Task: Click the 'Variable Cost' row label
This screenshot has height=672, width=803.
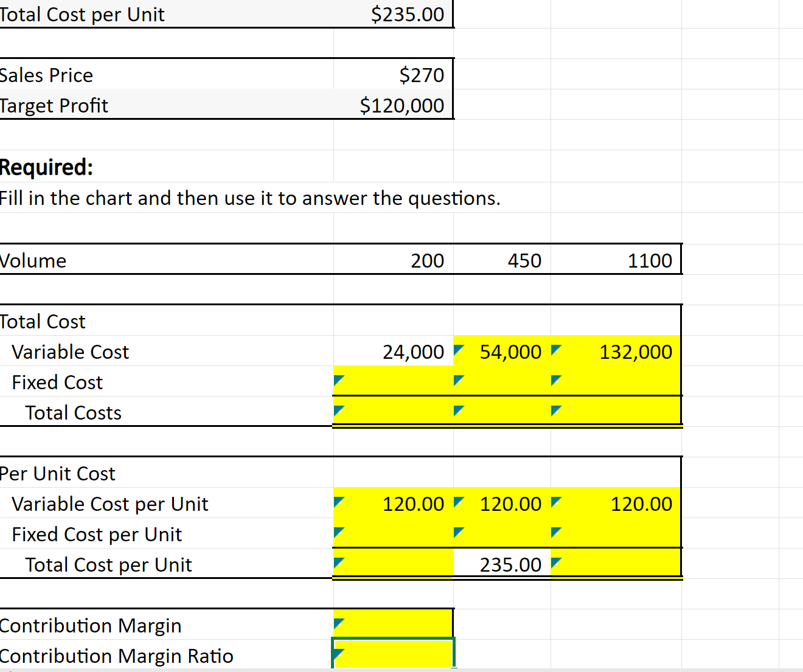Action: (x=167, y=351)
